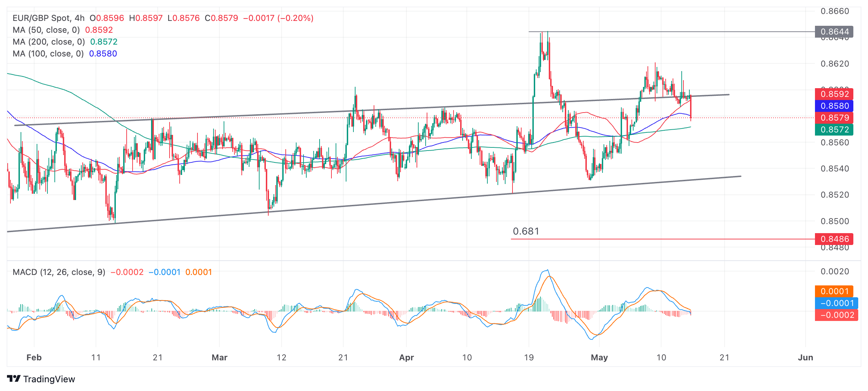Click the 0.681 Fibonacci level label
This screenshot has height=391, width=868.
tap(526, 231)
